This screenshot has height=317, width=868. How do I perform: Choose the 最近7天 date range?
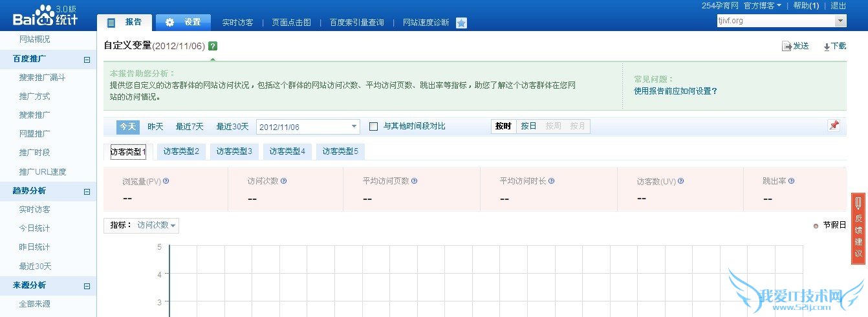pos(190,127)
